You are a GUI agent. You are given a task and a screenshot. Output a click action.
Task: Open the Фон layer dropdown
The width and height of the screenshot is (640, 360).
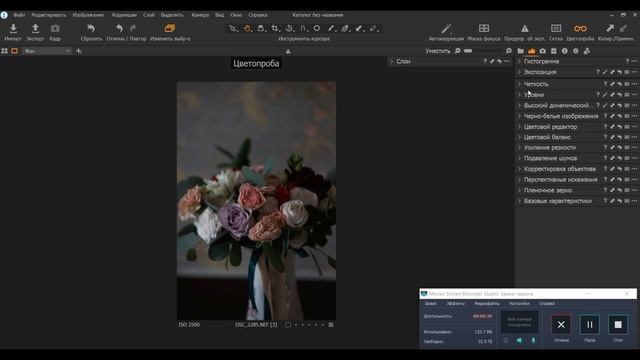tap(47, 51)
